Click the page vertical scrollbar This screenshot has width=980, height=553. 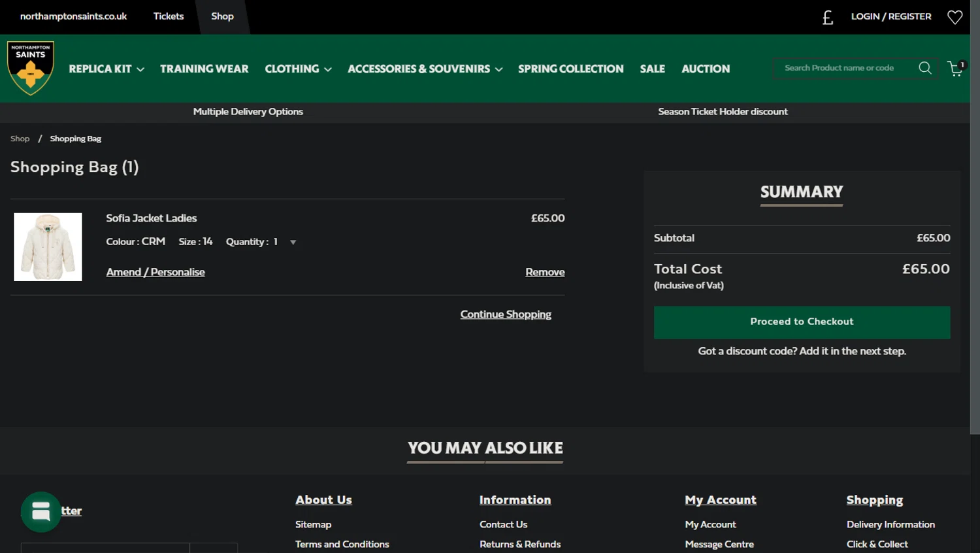coord(975,217)
